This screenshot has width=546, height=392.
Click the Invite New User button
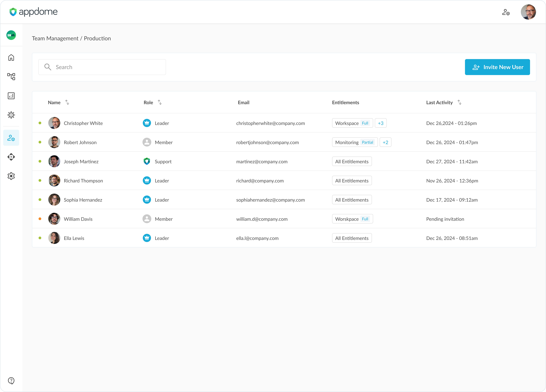pyautogui.click(x=497, y=67)
